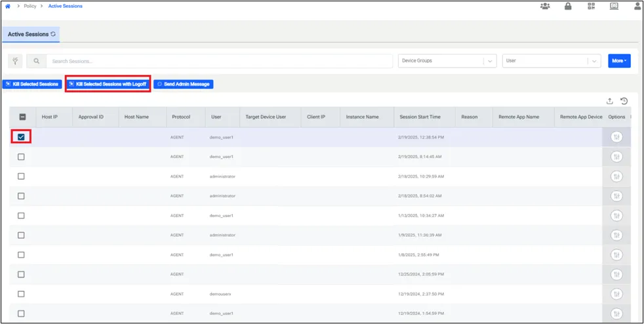Viewport: 644px width, 324px height.
Task: Click Policy in the breadcrumb
Action: (x=30, y=6)
